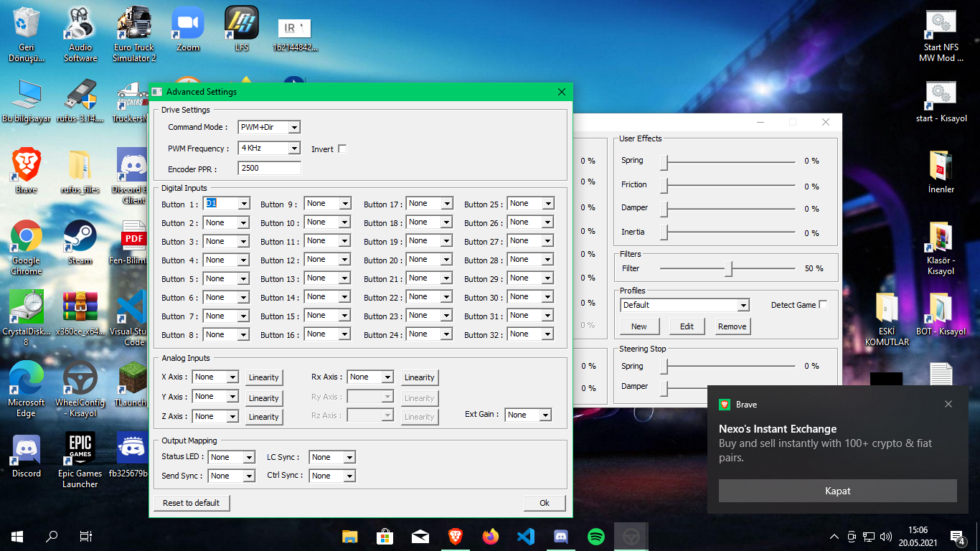
Task: Close the Brave notification popup
Action: coord(948,404)
